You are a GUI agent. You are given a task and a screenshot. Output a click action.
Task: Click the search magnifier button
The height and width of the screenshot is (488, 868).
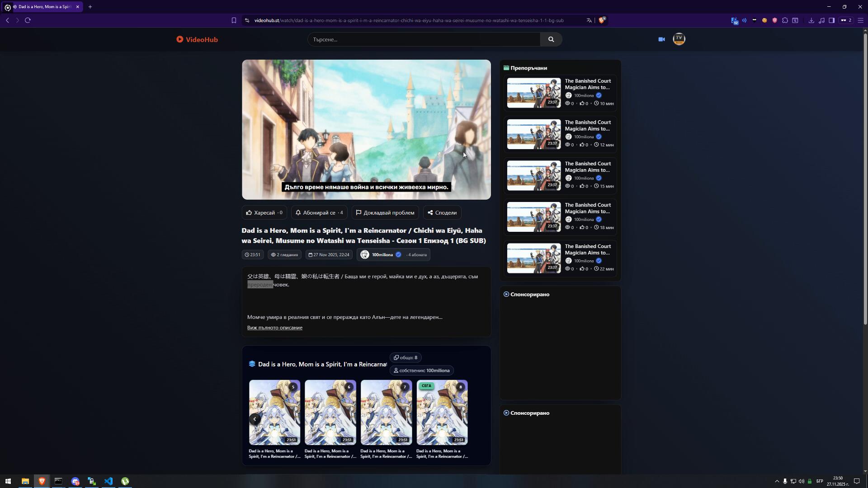coord(551,39)
